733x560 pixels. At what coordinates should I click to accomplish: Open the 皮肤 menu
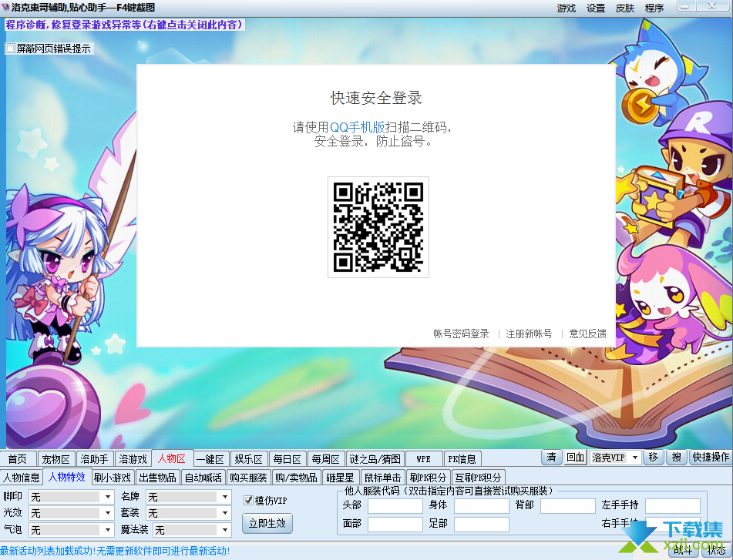(x=625, y=8)
